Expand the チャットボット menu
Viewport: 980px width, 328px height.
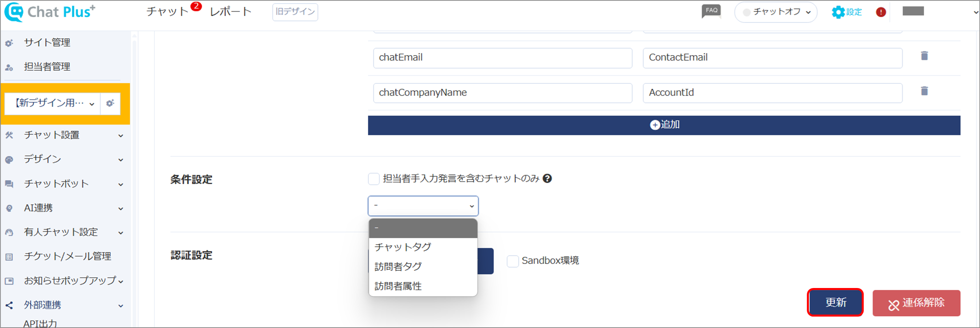[121, 185]
